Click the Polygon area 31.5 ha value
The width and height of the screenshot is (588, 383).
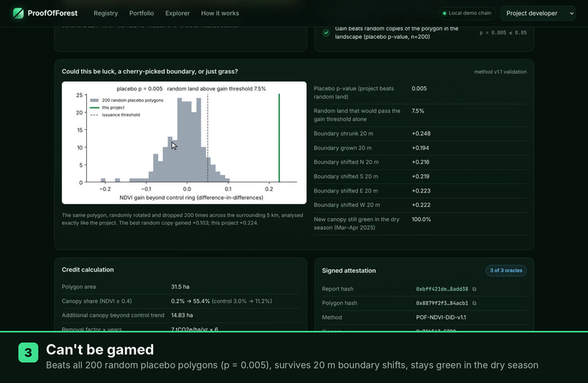180,287
